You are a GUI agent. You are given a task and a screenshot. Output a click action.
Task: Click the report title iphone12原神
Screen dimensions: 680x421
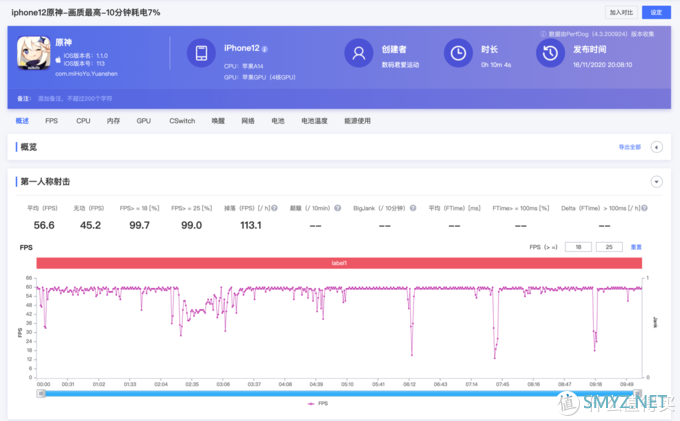(85, 13)
